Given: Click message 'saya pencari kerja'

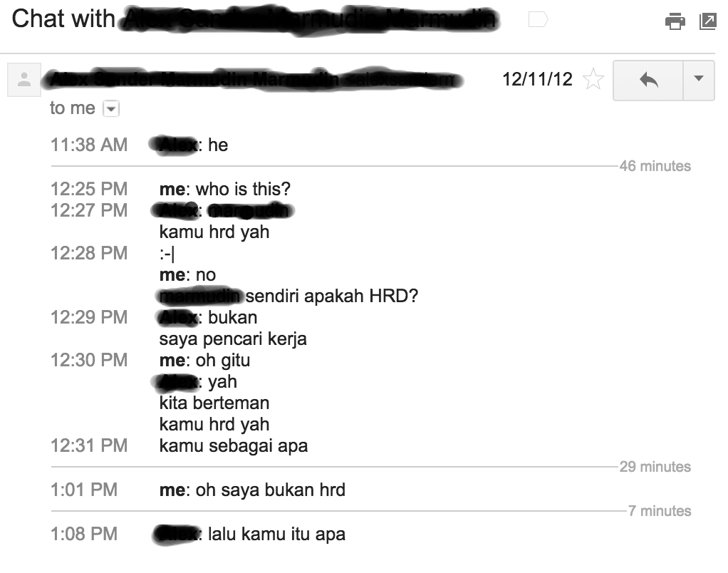Looking at the screenshot, I should click(x=233, y=339).
